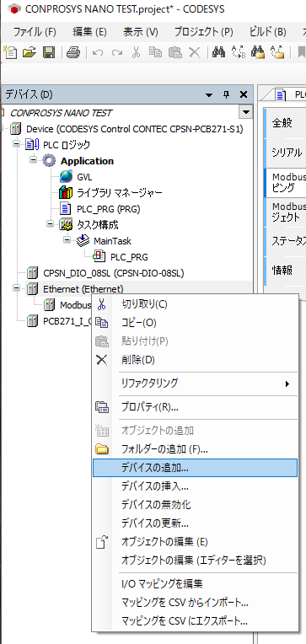Collapse the PLC ロジック tree node
The height and width of the screenshot is (644, 306).
pos(16,145)
